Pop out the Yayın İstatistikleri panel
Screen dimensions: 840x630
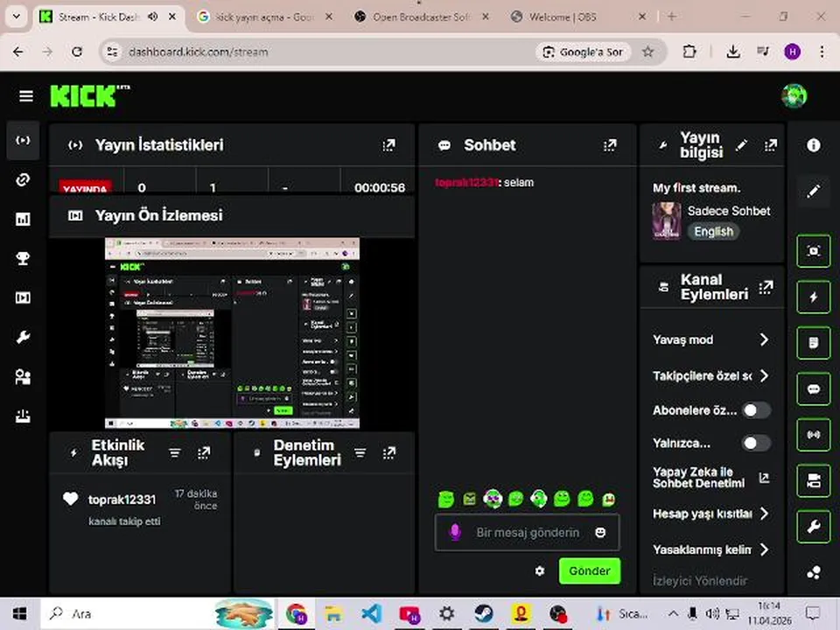pos(388,145)
